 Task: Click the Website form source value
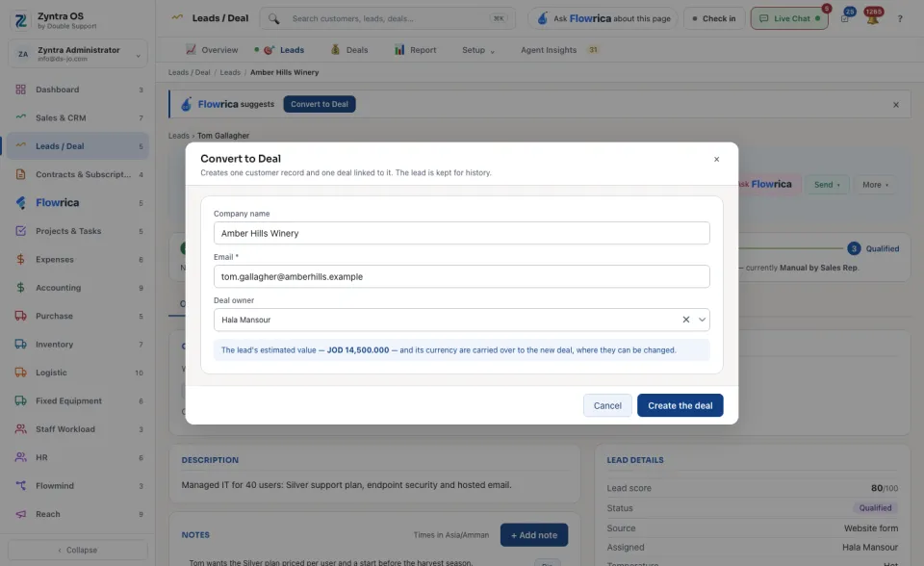point(871,528)
